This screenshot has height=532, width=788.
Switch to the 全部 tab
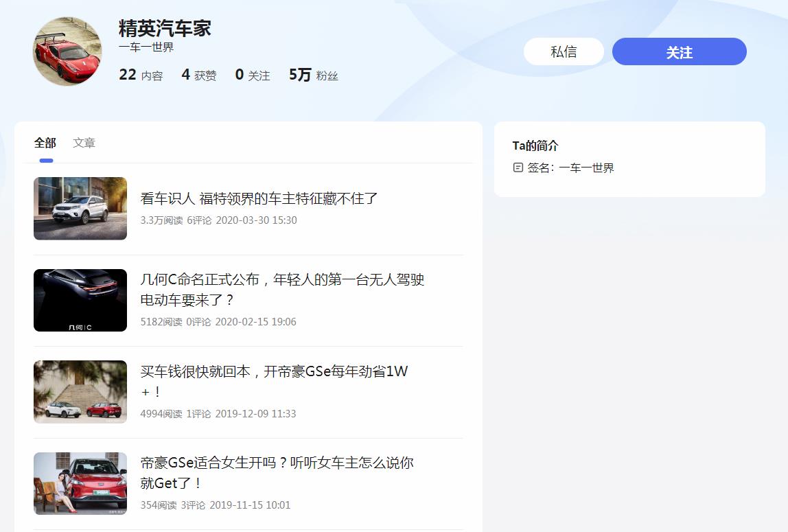click(x=45, y=143)
